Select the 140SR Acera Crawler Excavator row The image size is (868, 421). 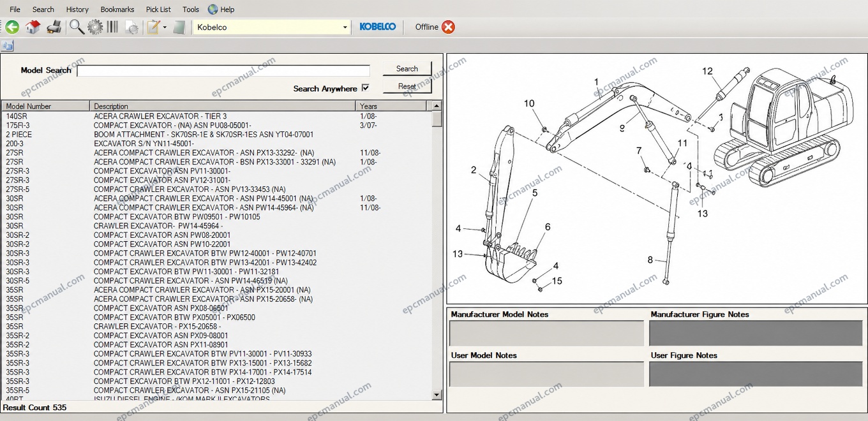point(217,116)
